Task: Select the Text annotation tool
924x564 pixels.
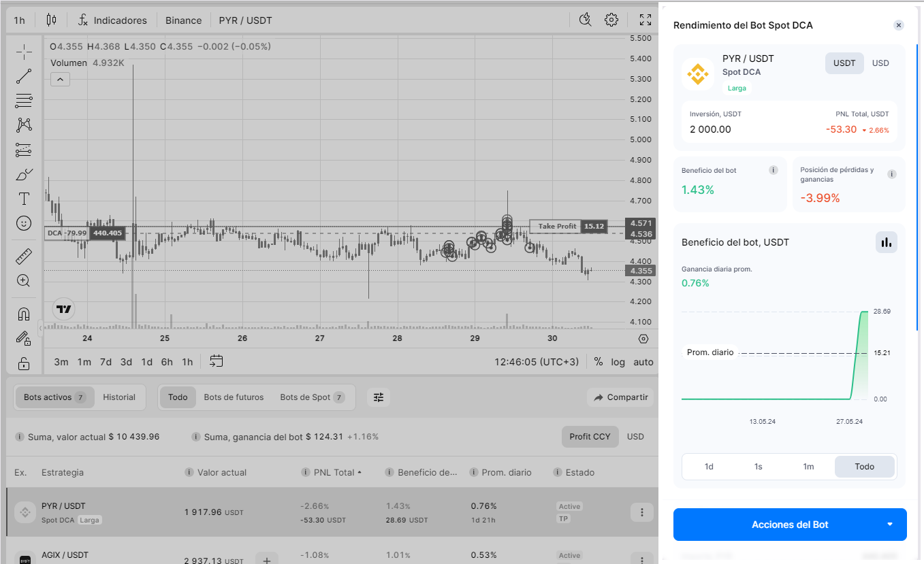Action: [24, 199]
